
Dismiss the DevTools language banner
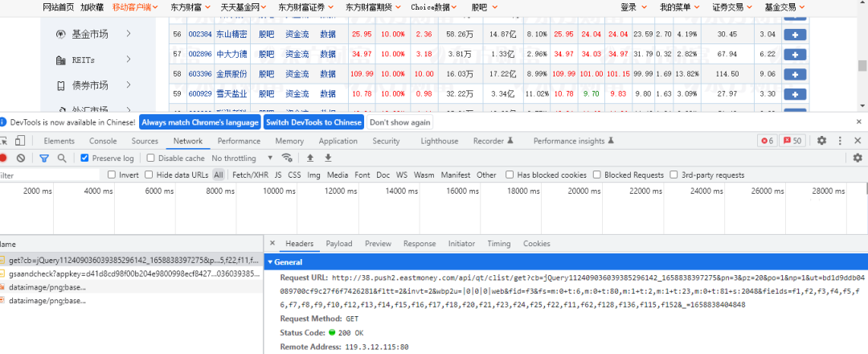(859, 121)
